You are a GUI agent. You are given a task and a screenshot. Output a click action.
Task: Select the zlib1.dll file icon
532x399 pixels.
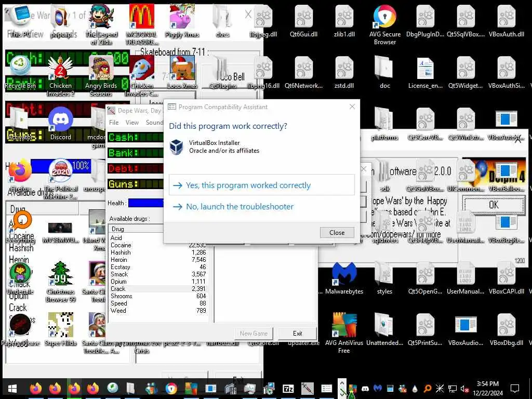click(x=344, y=21)
